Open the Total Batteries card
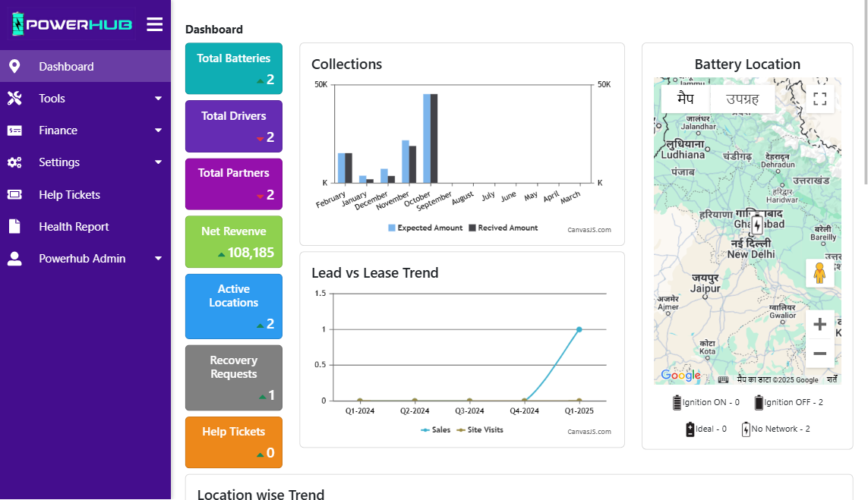This screenshot has width=868, height=500. tap(234, 68)
